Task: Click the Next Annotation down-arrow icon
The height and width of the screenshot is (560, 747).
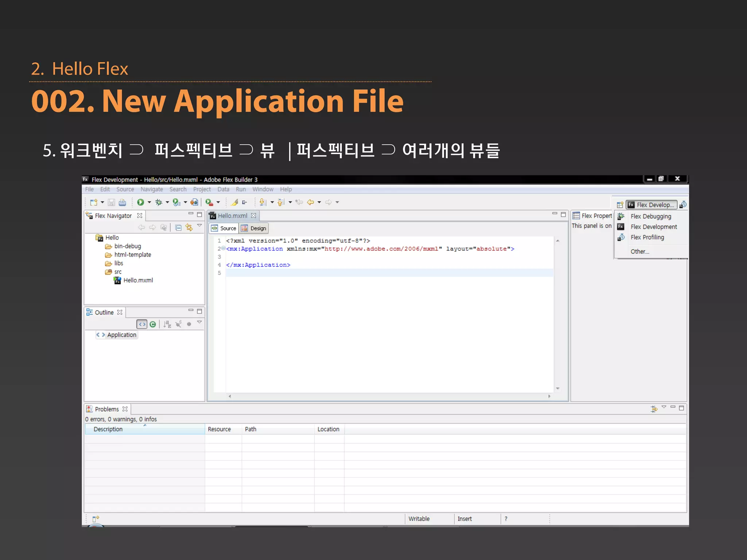Action: pos(263,202)
